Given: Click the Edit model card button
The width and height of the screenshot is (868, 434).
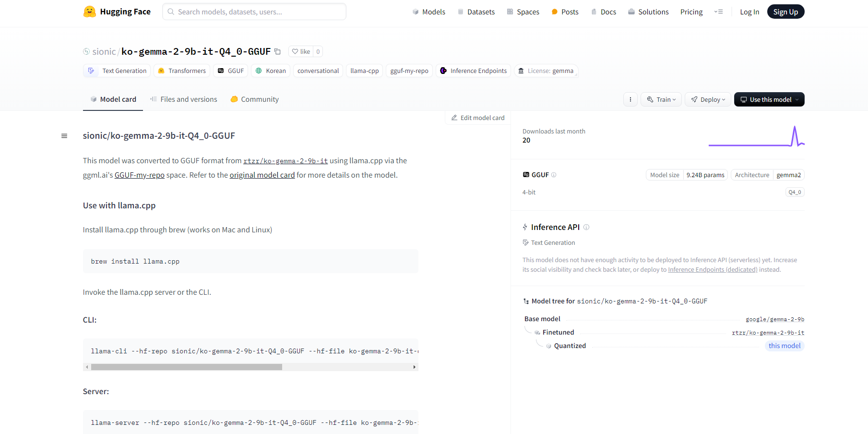Looking at the screenshot, I should 478,118.
